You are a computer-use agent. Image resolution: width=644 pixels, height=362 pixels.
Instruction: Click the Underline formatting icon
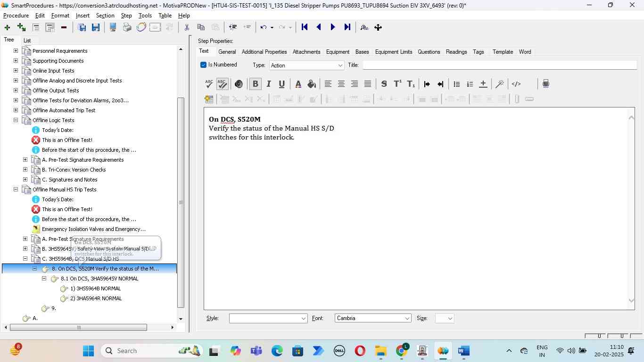click(281, 84)
